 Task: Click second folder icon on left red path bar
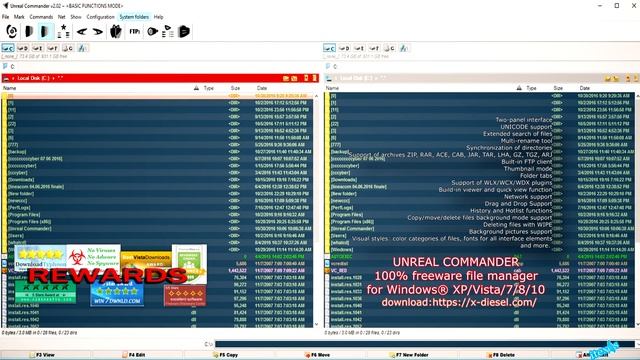pyautogui.click(x=294, y=78)
